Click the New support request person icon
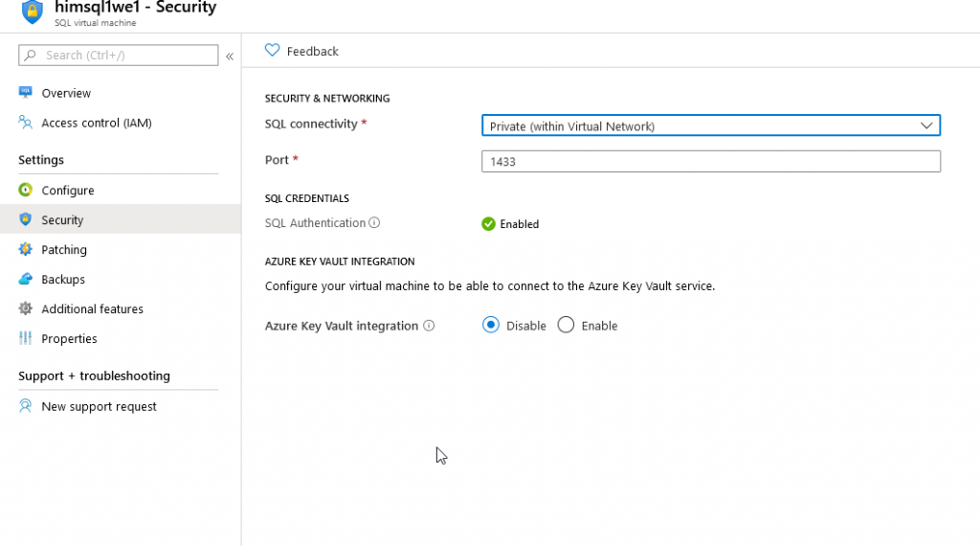The height and width of the screenshot is (546, 980). pyautogui.click(x=25, y=406)
